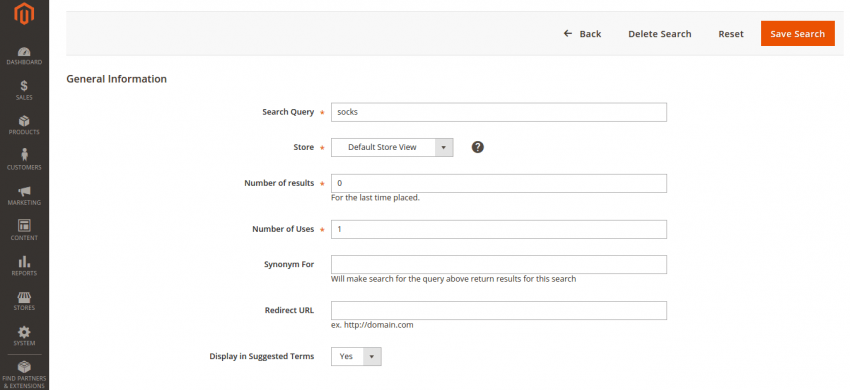Click the Redirect URL input field
850x390 pixels.
tap(499, 311)
